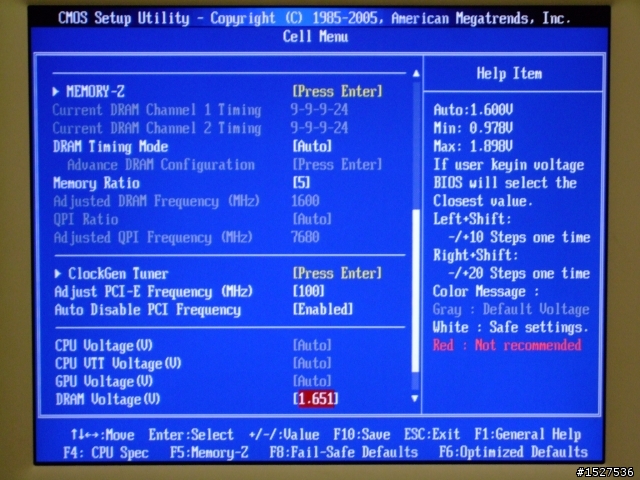Select the ClockGen Tuner [Press Enter] value
The height and width of the screenshot is (480, 640).
(337, 273)
